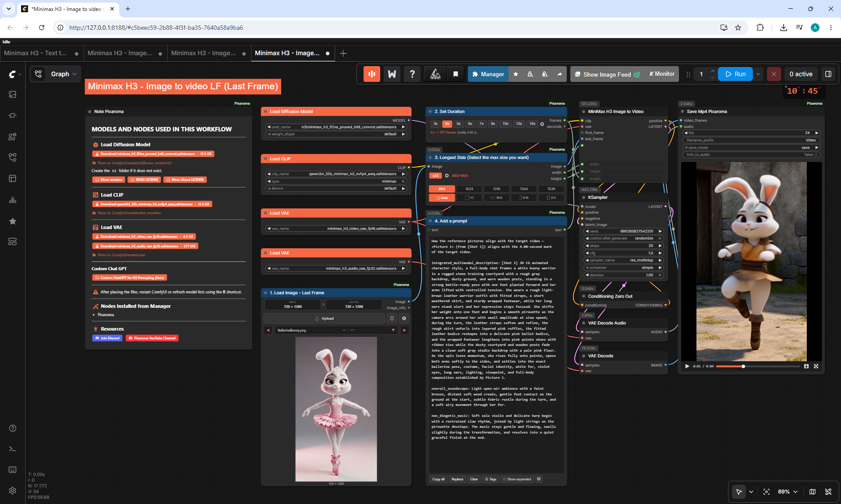Viewport: 841px width, 504px height.
Task: Toggle fullscreen on the video player
Action: [816, 366]
